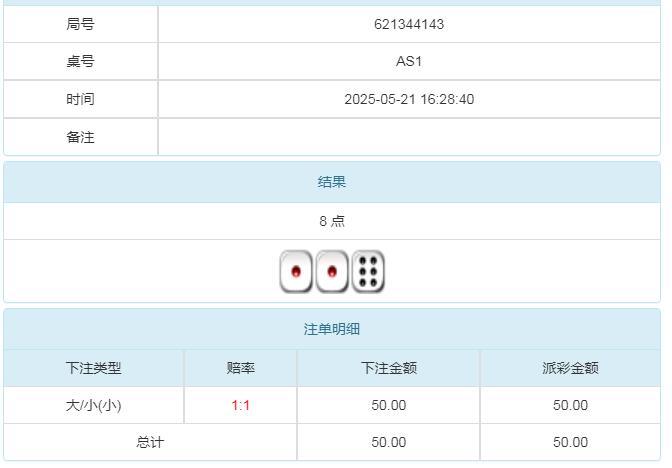This screenshot has width=672, height=468.
Task: Click the 桌号 row label
Action: [x=80, y=62]
